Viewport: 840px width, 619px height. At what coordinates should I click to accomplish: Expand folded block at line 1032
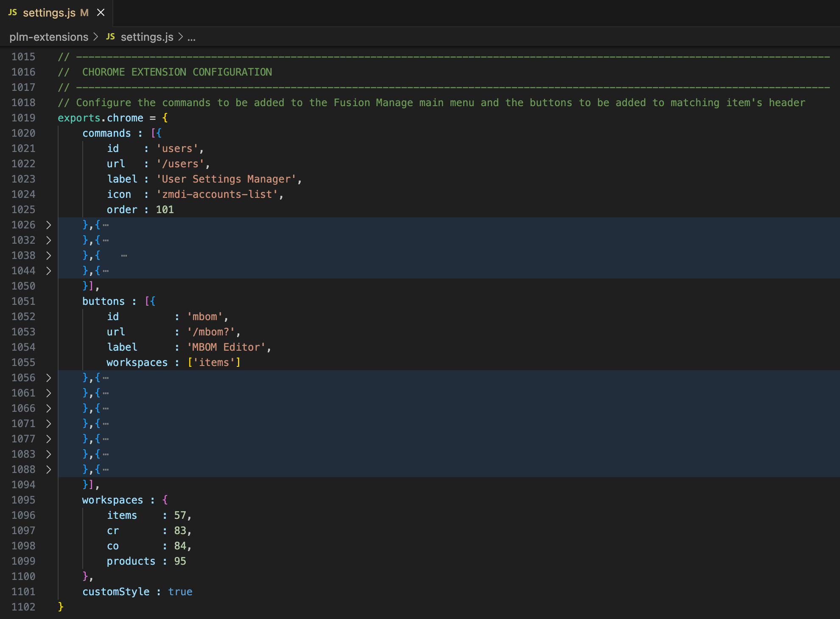[48, 240]
